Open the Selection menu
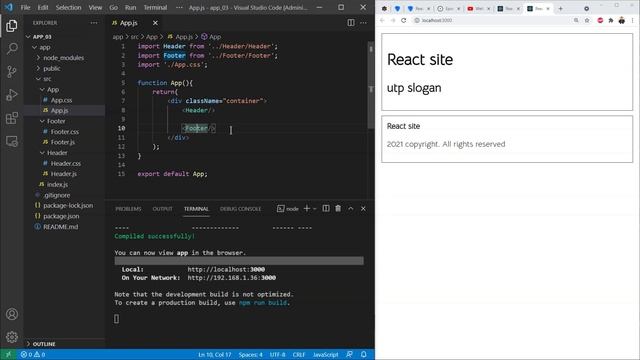This screenshot has height=360, width=640. tap(69, 7)
